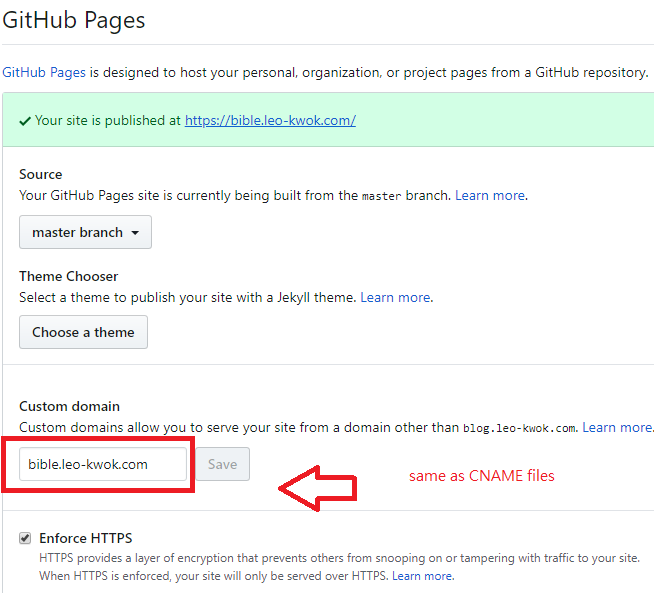Click the Save button for custom domain
The width and height of the screenshot is (654, 593).
click(x=222, y=464)
